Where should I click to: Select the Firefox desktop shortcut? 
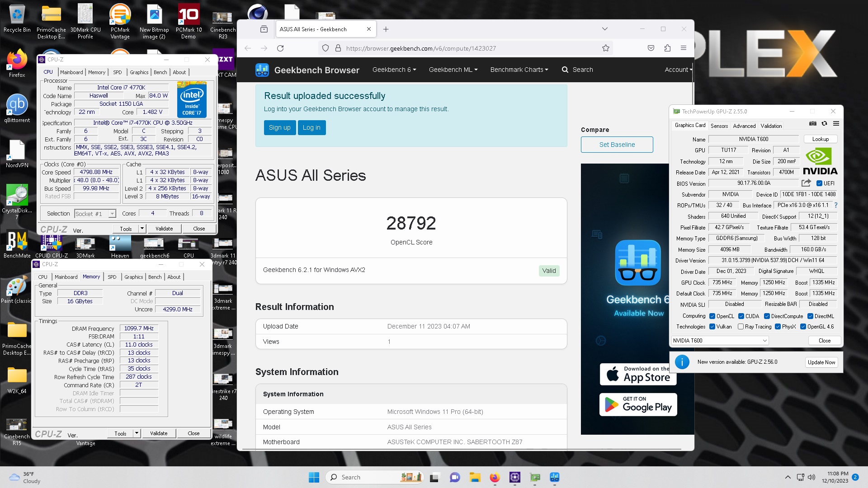(x=17, y=63)
